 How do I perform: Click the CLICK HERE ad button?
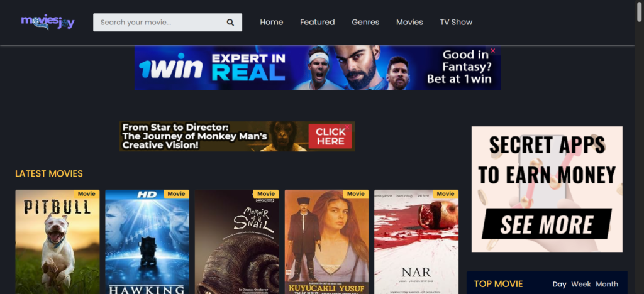click(330, 136)
